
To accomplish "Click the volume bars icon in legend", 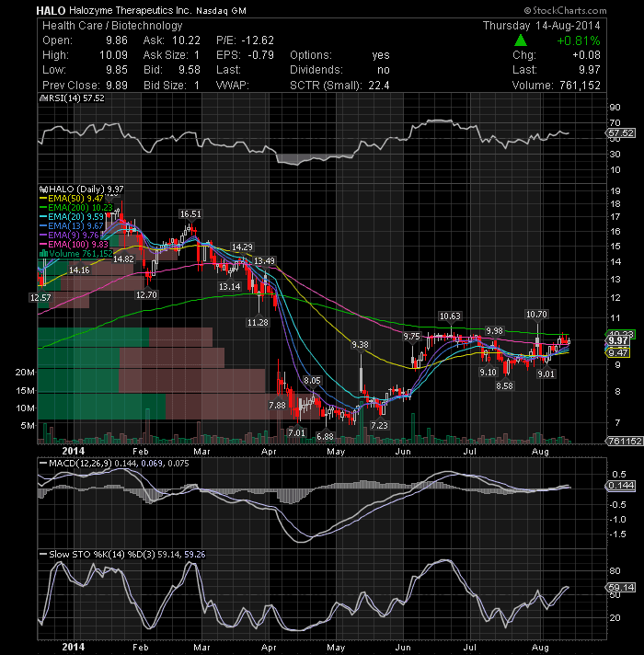I will coord(43,254).
